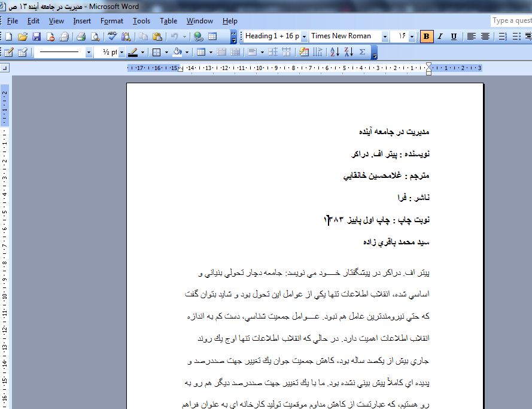The width and height of the screenshot is (532, 409).
Task: Click the 'Type a question' help box
Action: (511, 21)
